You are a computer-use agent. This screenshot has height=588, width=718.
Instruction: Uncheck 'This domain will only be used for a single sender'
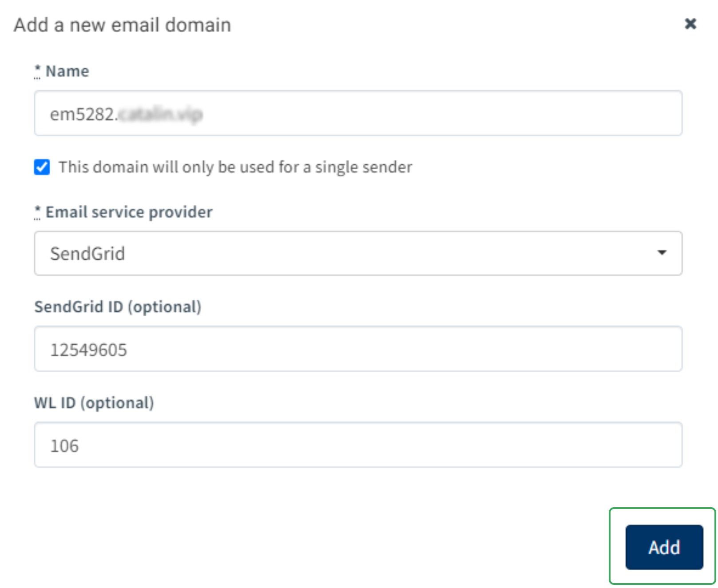pos(42,167)
